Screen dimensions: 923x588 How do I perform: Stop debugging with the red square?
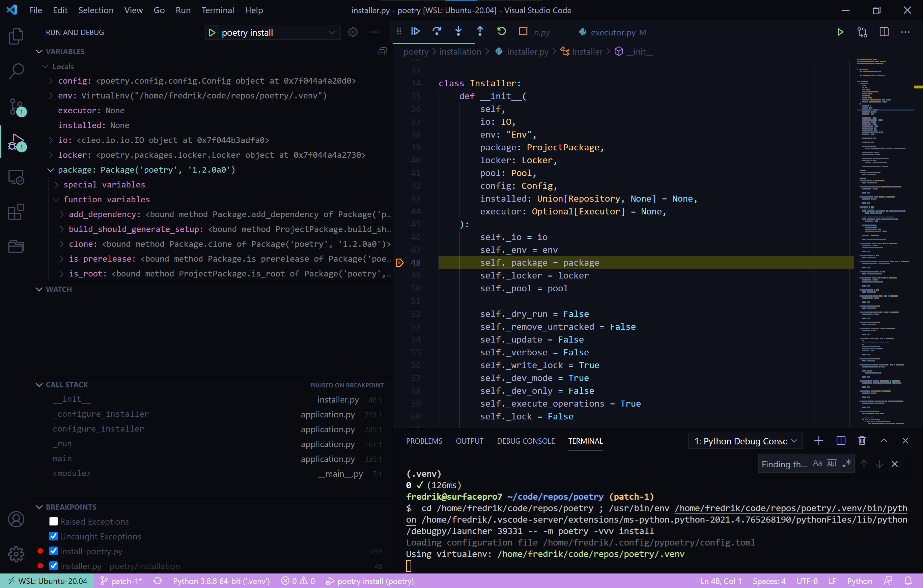tap(523, 31)
